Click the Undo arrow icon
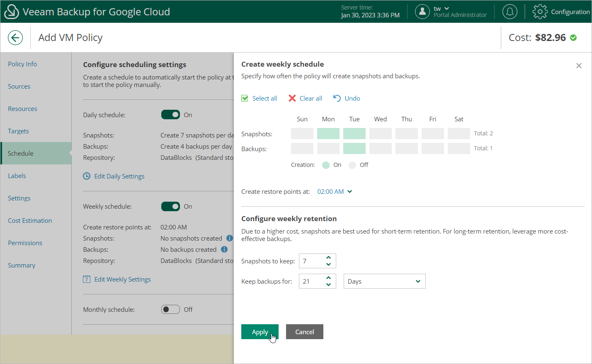This screenshot has width=592, height=364. point(337,98)
